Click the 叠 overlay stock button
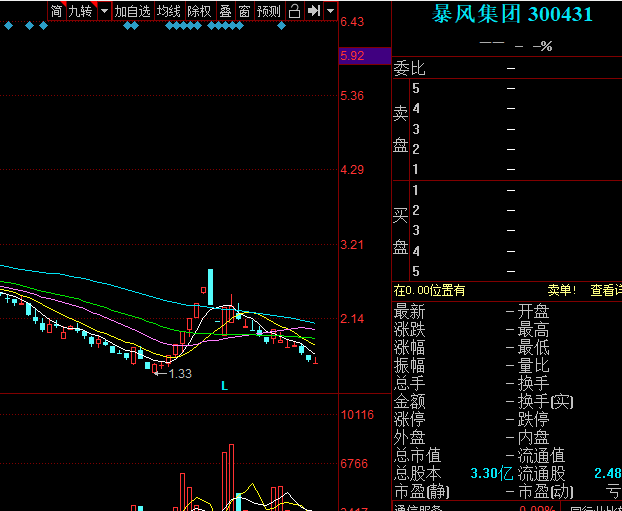 click(x=226, y=11)
